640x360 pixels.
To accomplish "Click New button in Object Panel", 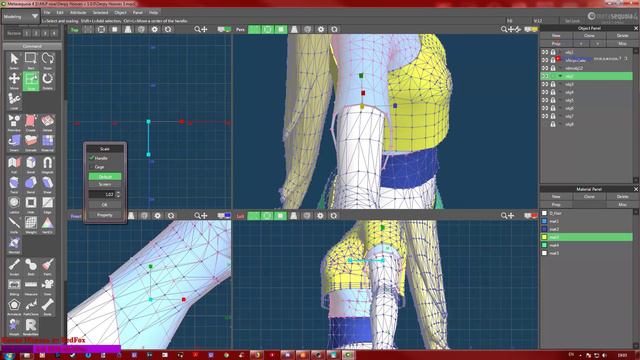I will (556, 36).
